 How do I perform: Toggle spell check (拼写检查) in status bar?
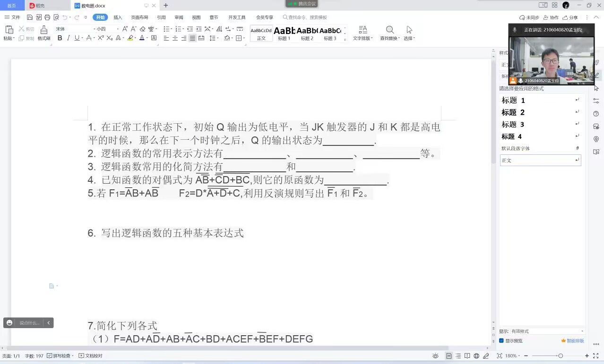click(60, 356)
